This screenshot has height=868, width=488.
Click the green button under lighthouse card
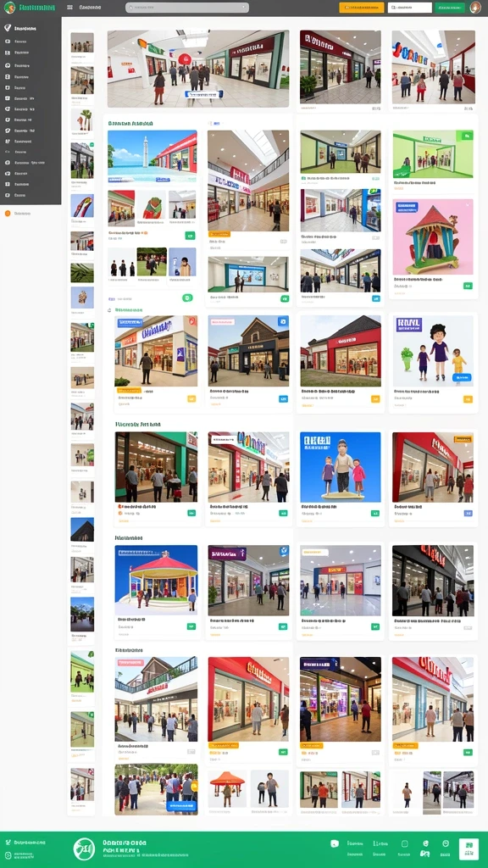pyautogui.click(x=190, y=236)
